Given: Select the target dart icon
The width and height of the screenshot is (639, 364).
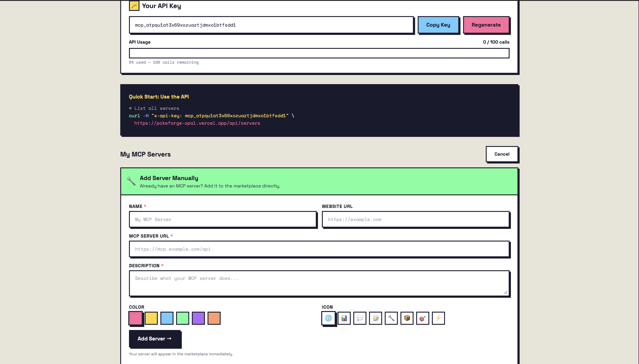Looking at the screenshot, I should (423, 318).
